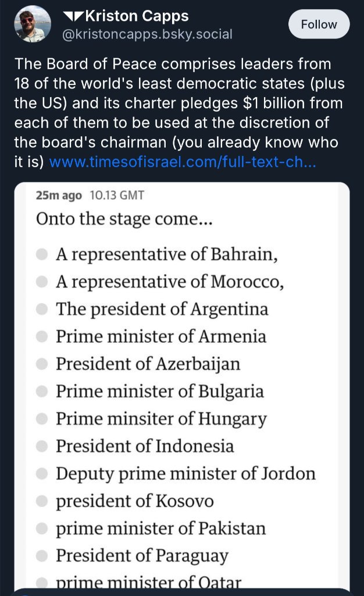
Task: Tap the bullet before the Hungary entry
Action: (x=41, y=418)
